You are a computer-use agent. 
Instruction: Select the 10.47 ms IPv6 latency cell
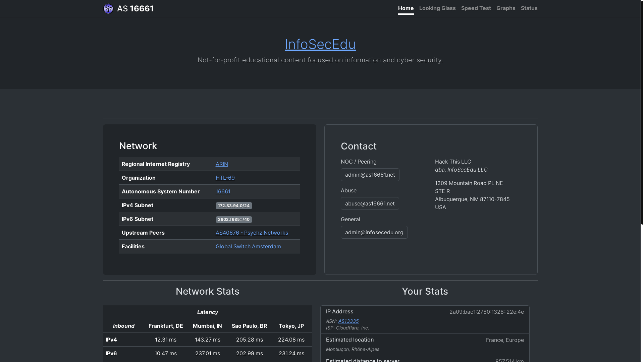(x=166, y=353)
